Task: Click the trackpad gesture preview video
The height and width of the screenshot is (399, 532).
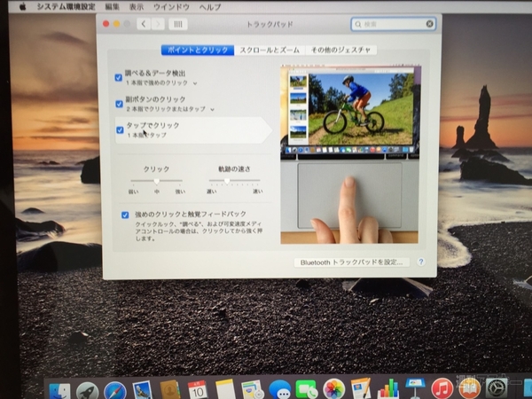Action: 349,154
